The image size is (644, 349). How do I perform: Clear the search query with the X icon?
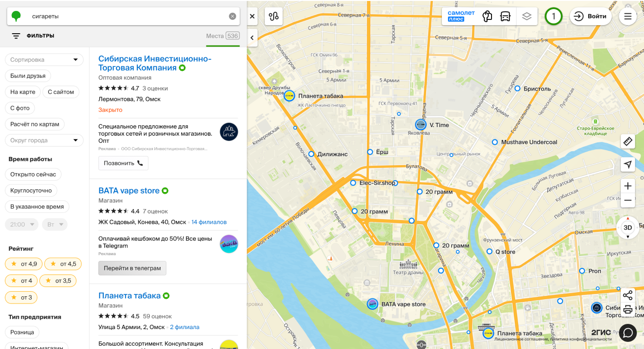pos(233,16)
